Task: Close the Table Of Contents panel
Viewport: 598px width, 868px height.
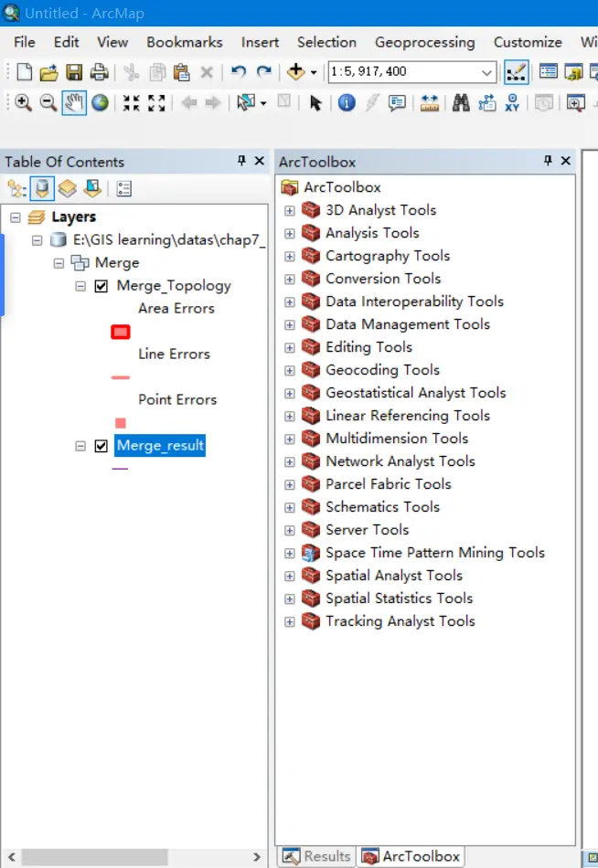Action: 259,161
